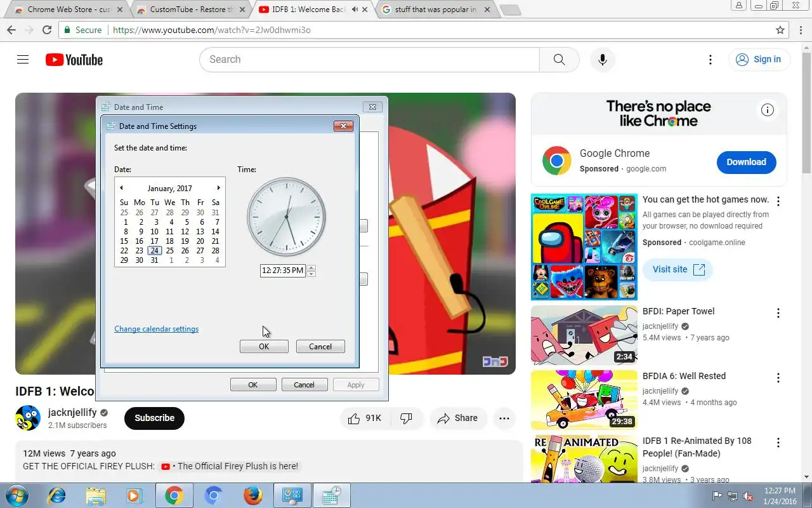The width and height of the screenshot is (812, 508).
Task: Click Cancel in Date and Time Settings
Action: click(320, 347)
